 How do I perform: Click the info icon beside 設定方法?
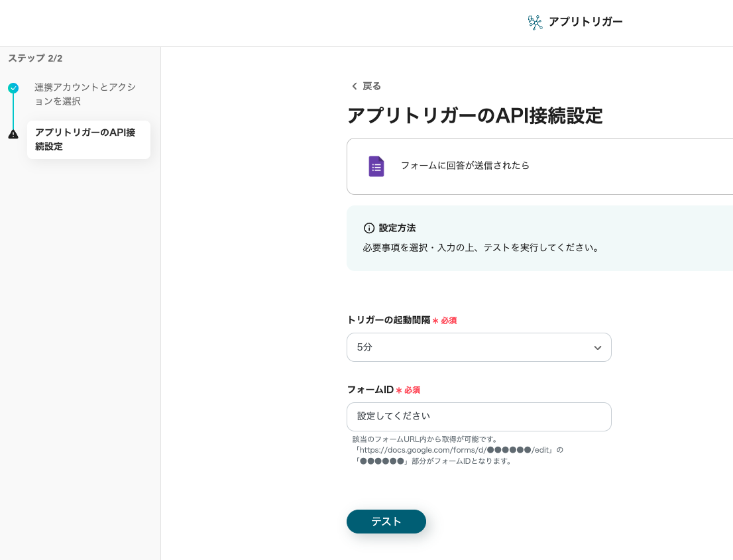[369, 228]
